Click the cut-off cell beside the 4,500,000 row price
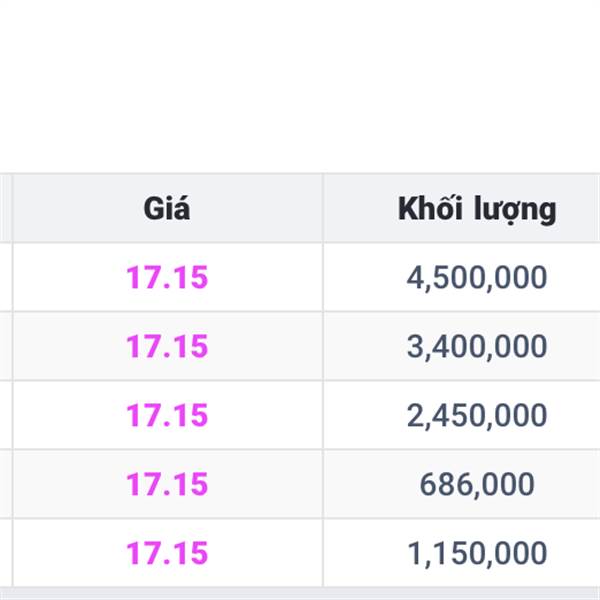600x600 pixels. 6,277
